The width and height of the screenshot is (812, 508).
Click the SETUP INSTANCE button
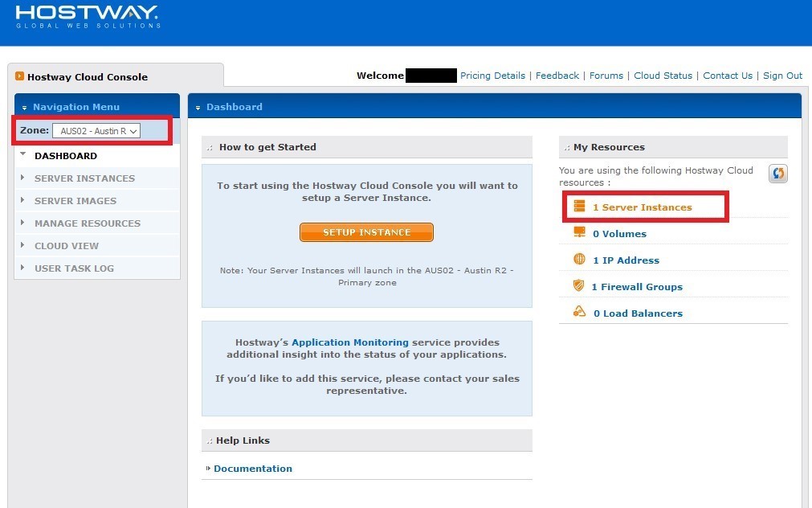(366, 232)
